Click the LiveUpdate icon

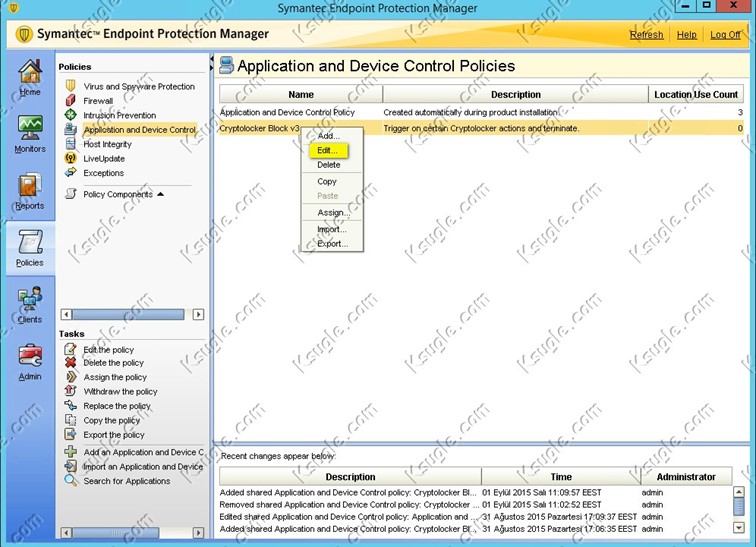(70, 158)
